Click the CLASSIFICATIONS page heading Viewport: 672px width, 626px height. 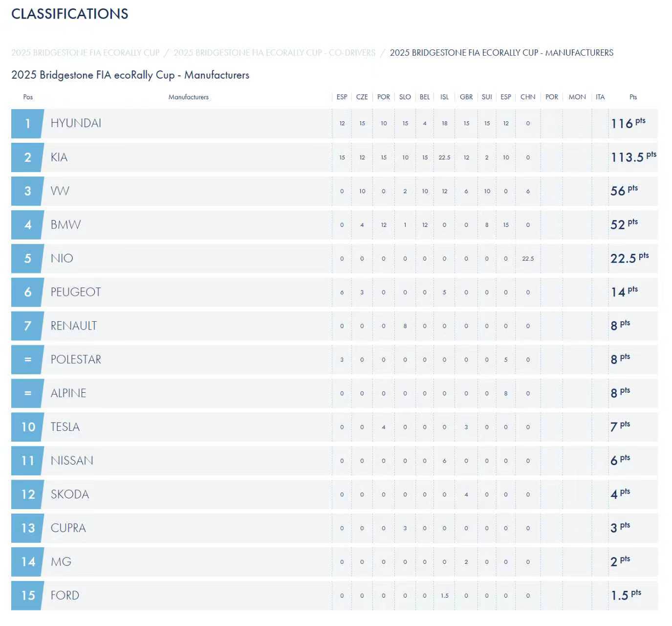tap(70, 14)
